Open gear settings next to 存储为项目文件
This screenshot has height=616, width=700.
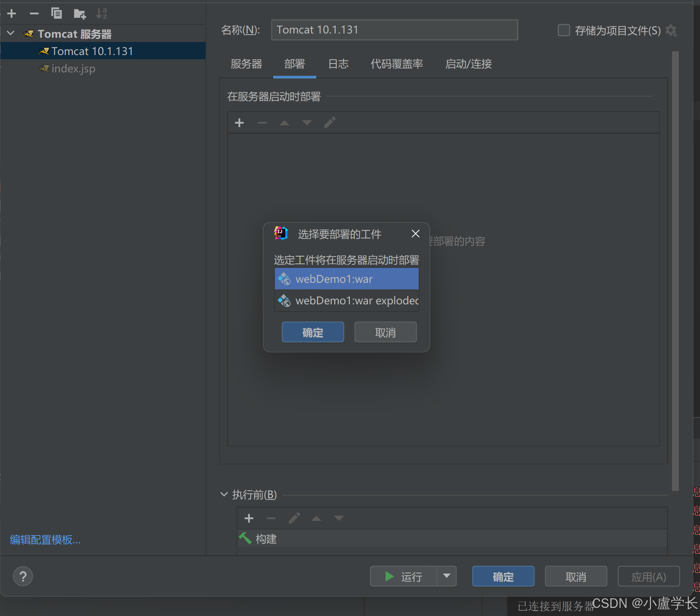click(671, 30)
